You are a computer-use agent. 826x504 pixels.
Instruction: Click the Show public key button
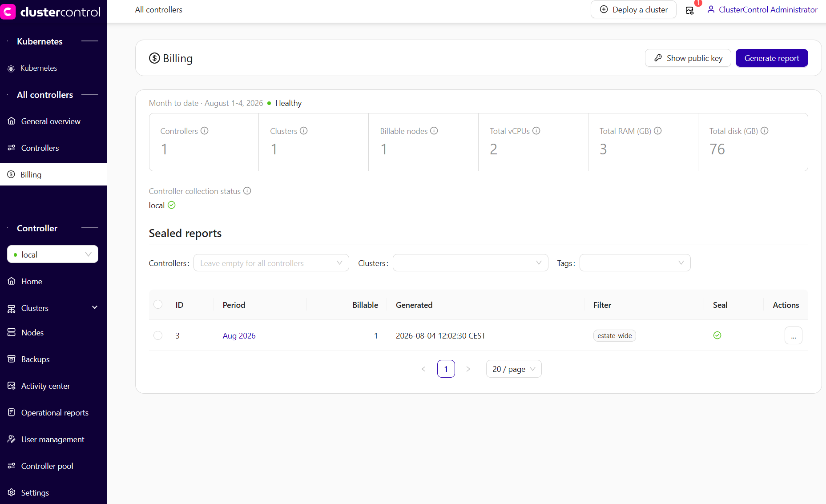[688, 58]
